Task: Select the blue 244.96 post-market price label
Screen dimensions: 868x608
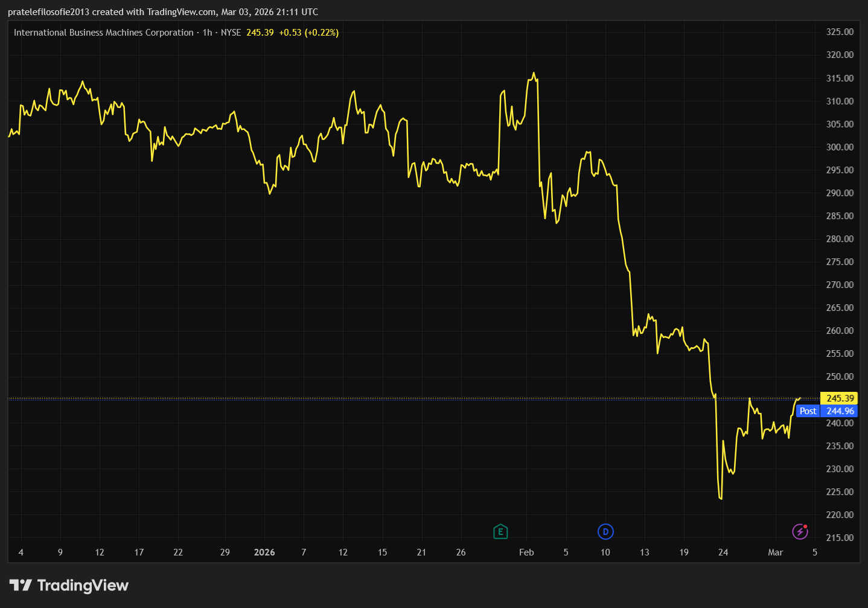Action: (840, 411)
